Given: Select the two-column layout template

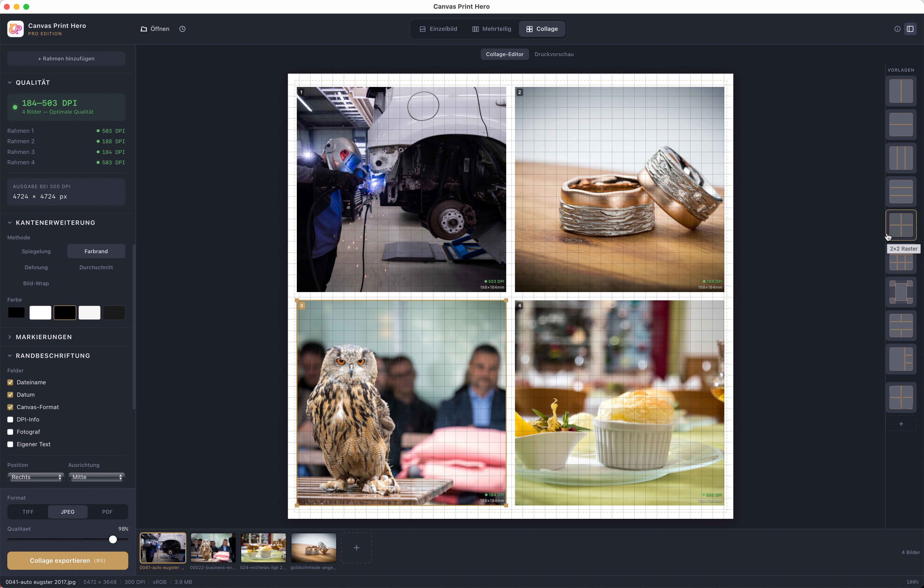Looking at the screenshot, I should [901, 91].
